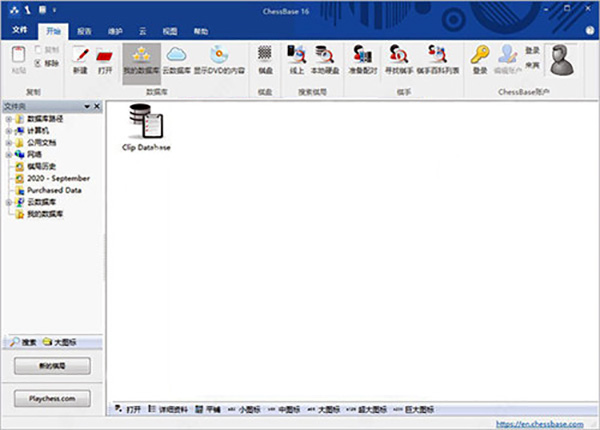Switch to the 云 (Cloud) tab
The image size is (600, 430).
[x=142, y=31]
